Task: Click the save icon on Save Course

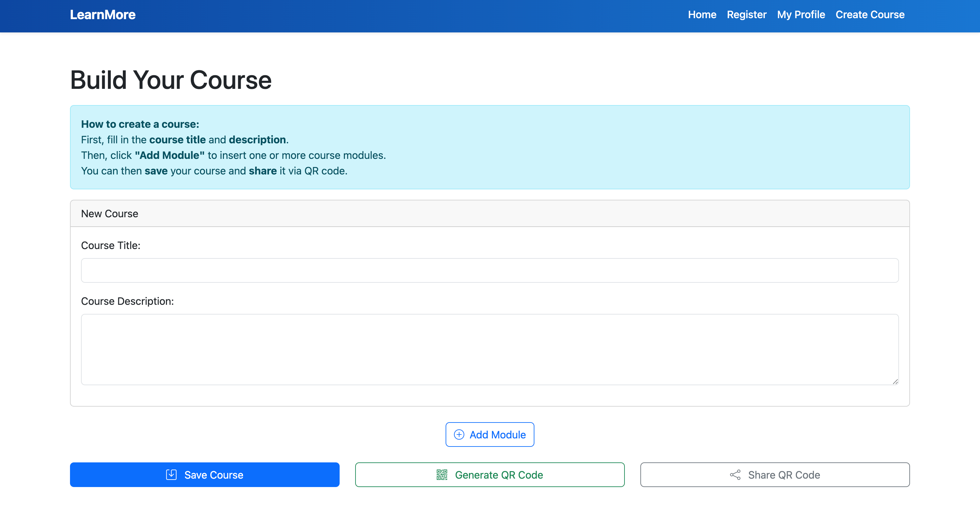Action: coord(171,474)
